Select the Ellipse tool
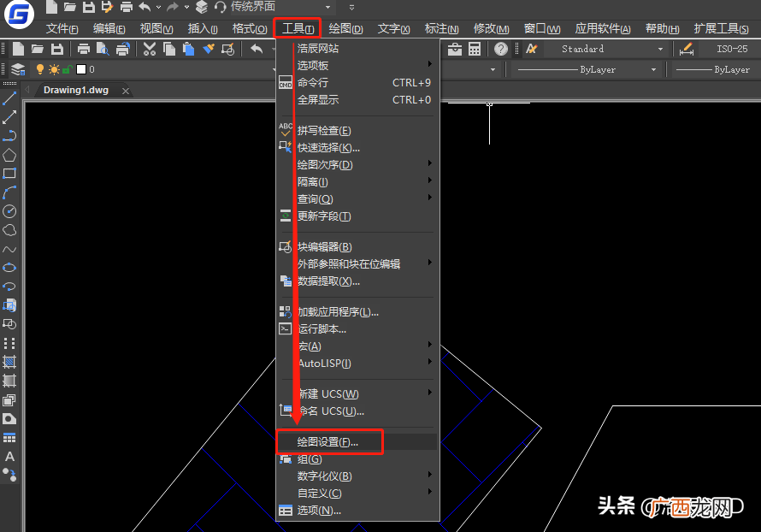Screen dimensions: 761x532 [9, 268]
